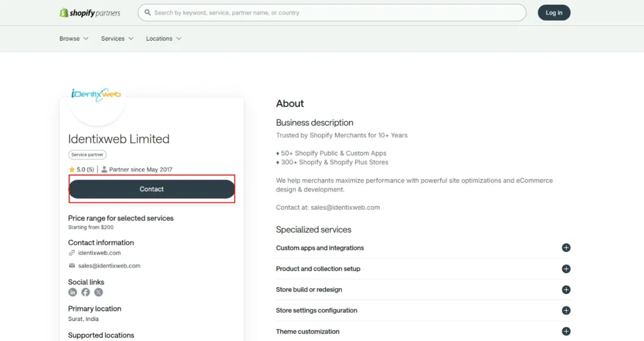The width and height of the screenshot is (644, 341).
Task: Expand Store build or redesign plus icon
Action: pyautogui.click(x=566, y=290)
